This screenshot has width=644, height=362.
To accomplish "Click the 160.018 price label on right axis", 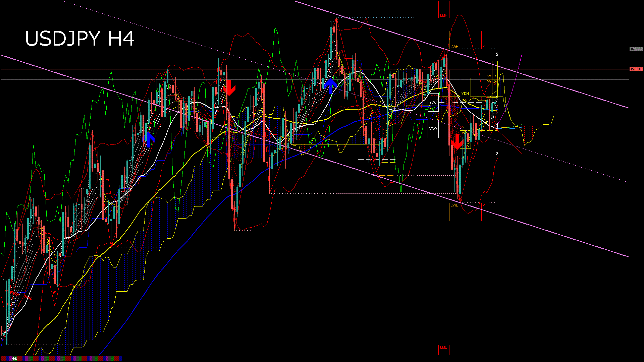I will click(636, 48).
